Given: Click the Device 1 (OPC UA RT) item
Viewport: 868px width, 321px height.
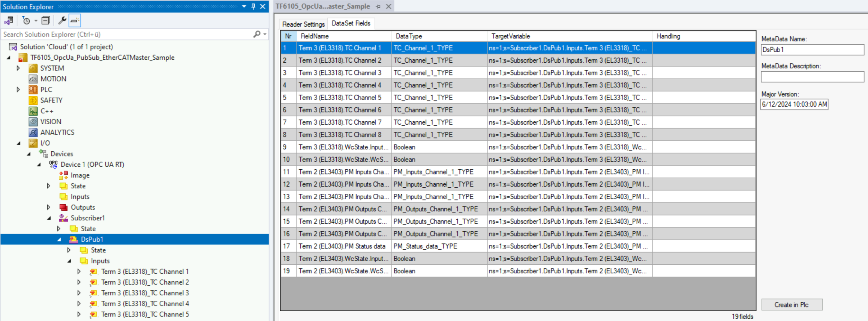Looking at the screenshot, I should [x=92, y=164].
